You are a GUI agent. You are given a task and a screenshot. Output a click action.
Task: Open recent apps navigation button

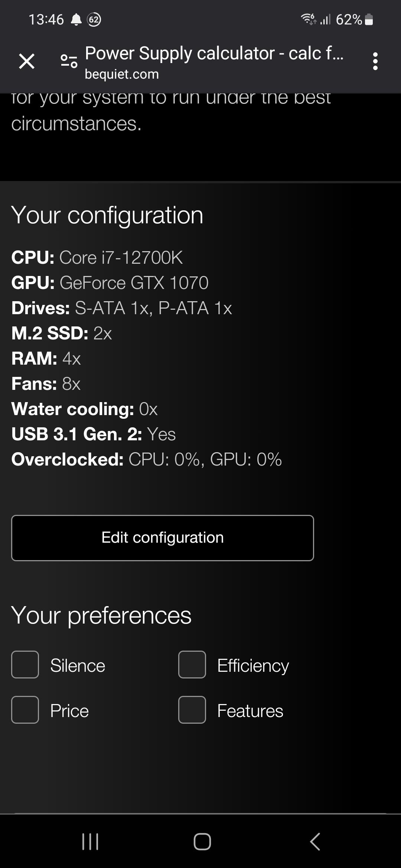pos(90,841)
